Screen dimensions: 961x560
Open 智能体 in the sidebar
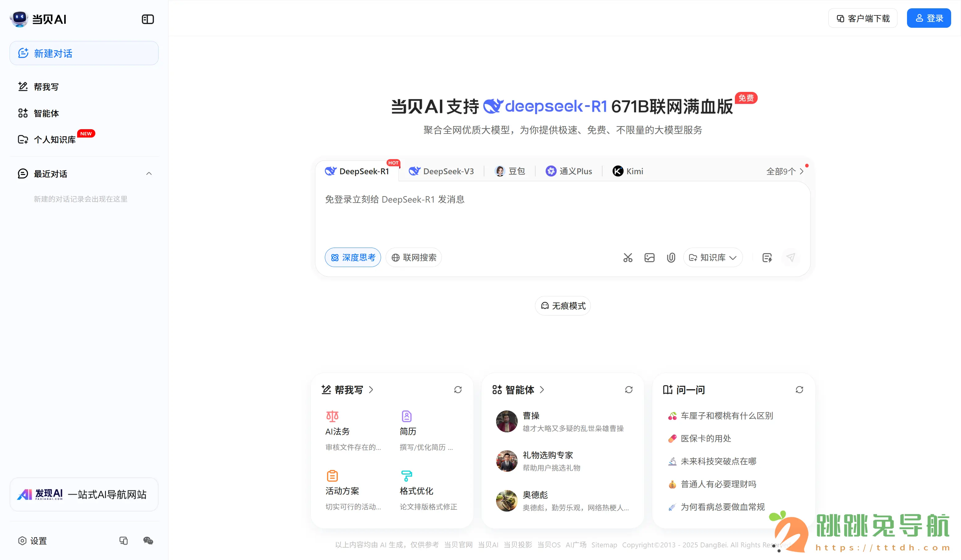pyautogui.click(x=84, y=113)
